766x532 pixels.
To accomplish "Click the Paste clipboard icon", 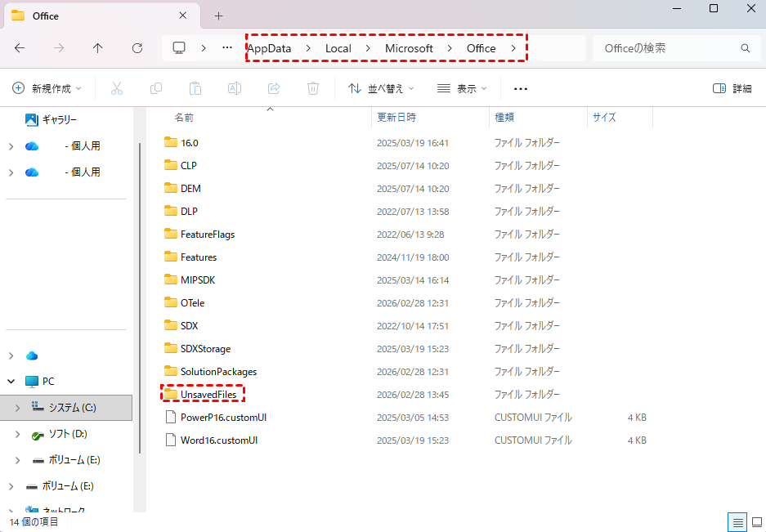I will [195, 88].
